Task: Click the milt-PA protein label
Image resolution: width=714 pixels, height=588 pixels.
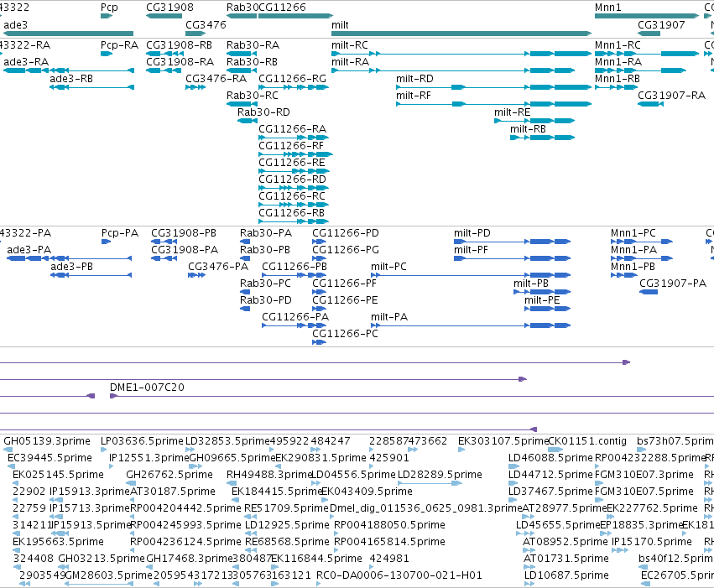Action: pyautogui.click(x=389, y=317)
